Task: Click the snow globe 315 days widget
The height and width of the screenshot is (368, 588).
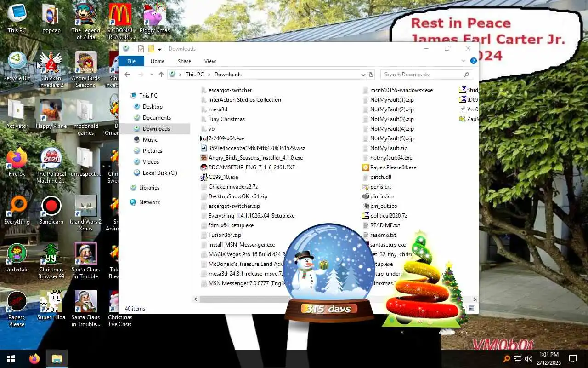Action: coord(328,272)
